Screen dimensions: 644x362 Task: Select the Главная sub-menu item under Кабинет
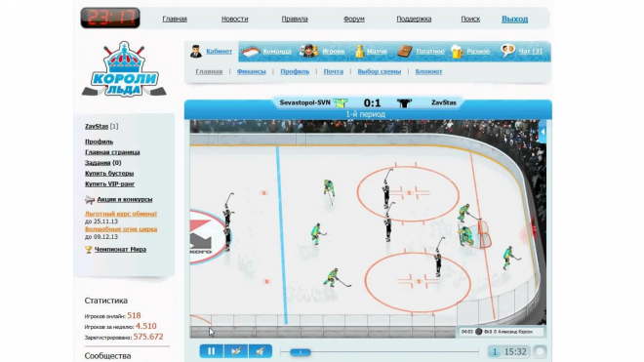[x=209, y=71]
